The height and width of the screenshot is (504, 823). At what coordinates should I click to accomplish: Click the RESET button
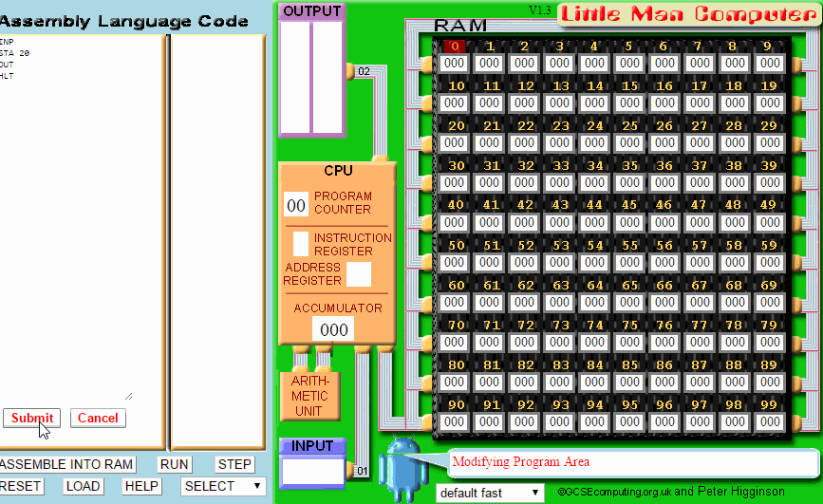[21, 486]
